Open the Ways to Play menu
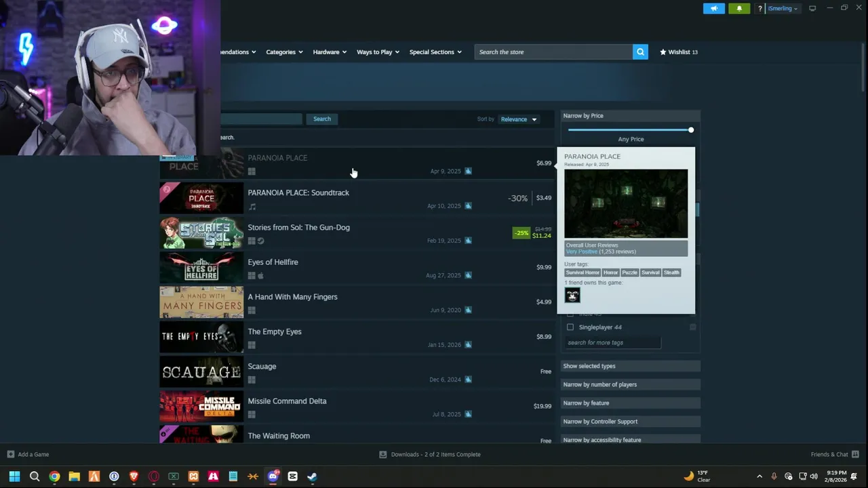 [x=378, y=52]
